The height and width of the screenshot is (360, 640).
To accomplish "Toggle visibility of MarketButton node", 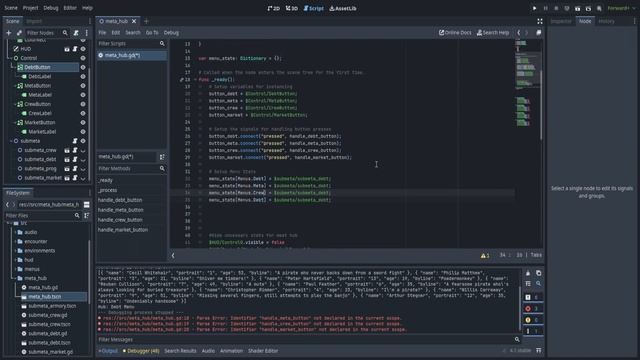I will [83, 122].
